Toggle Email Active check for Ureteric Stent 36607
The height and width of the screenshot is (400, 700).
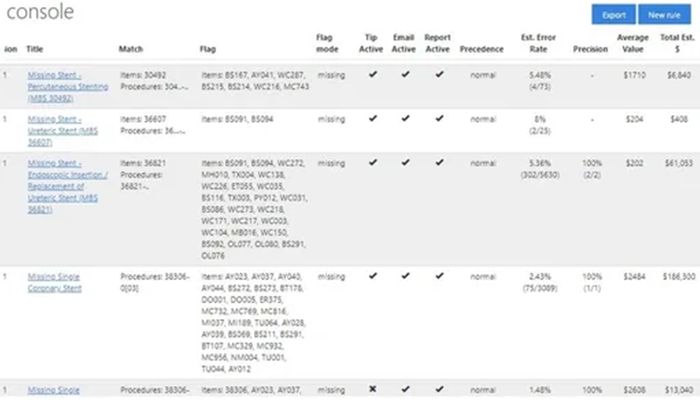click(405, 118)
